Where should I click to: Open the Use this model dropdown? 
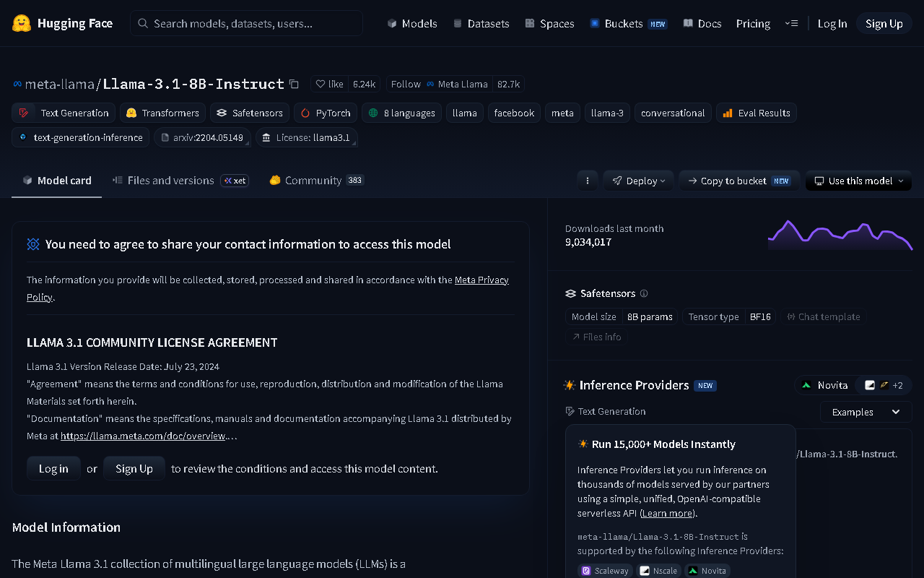coord(858,181)
